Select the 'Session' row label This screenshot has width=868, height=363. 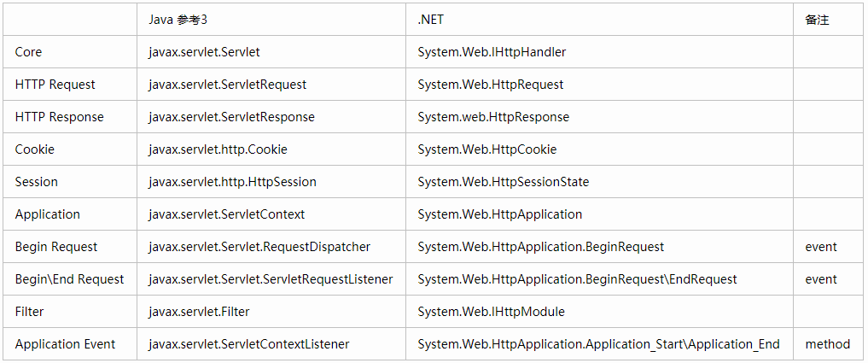pos(70,182)
